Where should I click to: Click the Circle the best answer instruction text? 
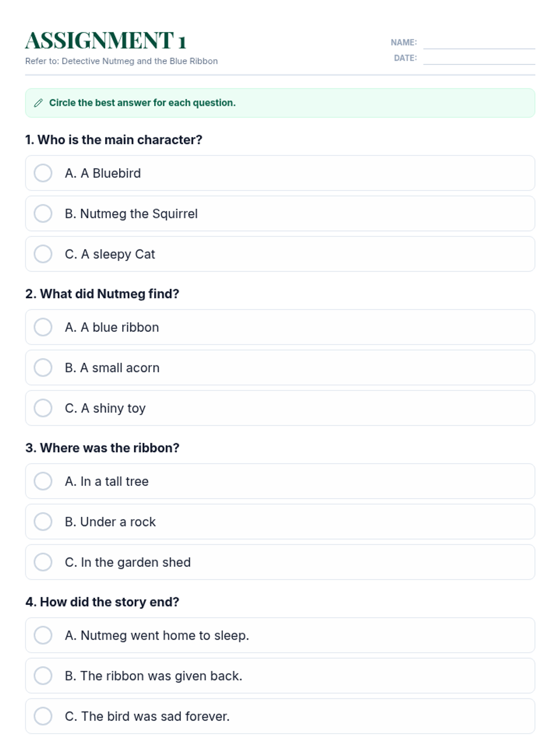pos(142,103)
